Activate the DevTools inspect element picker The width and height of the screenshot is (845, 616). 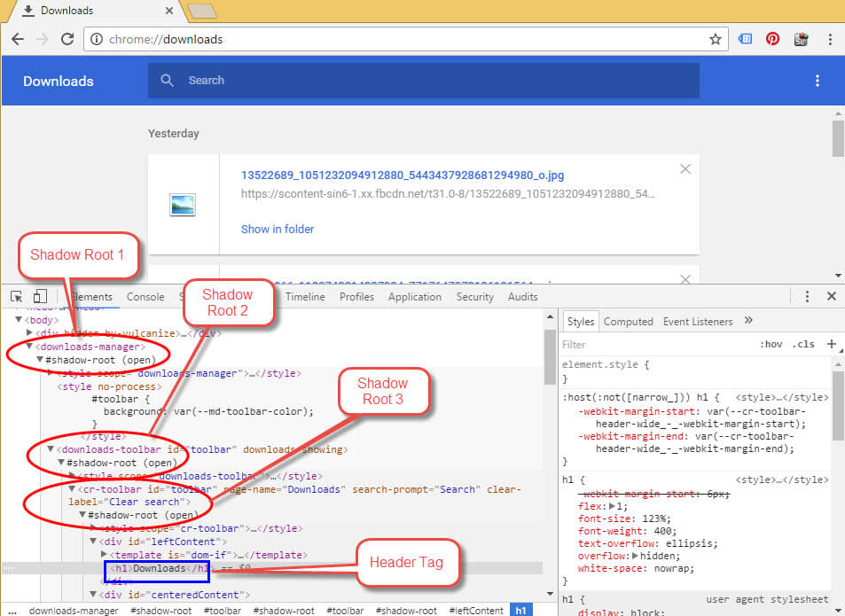(x=17, y=297)
